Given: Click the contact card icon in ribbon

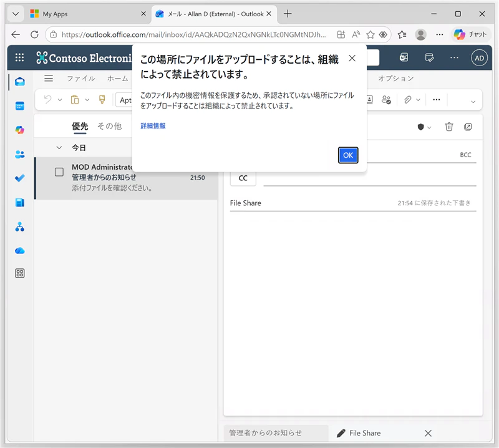Looking at the screenshot, I should 369,100.
